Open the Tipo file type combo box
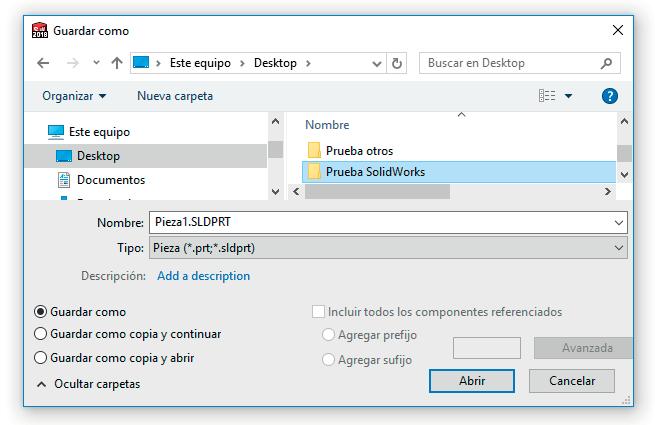Viewport: 655px width, 425px height. coord(388,248)
